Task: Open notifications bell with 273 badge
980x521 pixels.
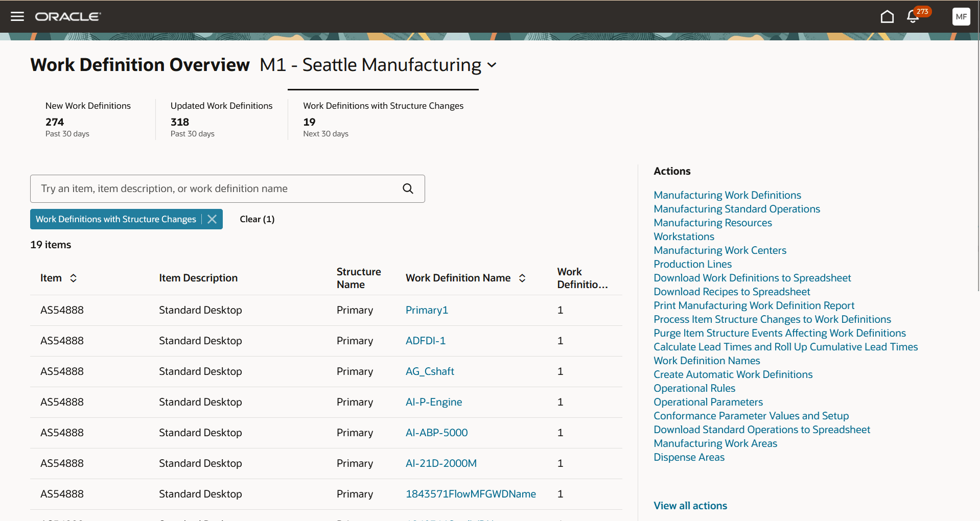Action: click(x=913, y=16)
